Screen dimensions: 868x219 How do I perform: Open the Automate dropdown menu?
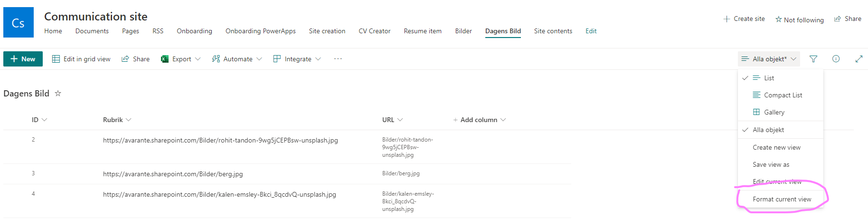[x=237, y=59]
